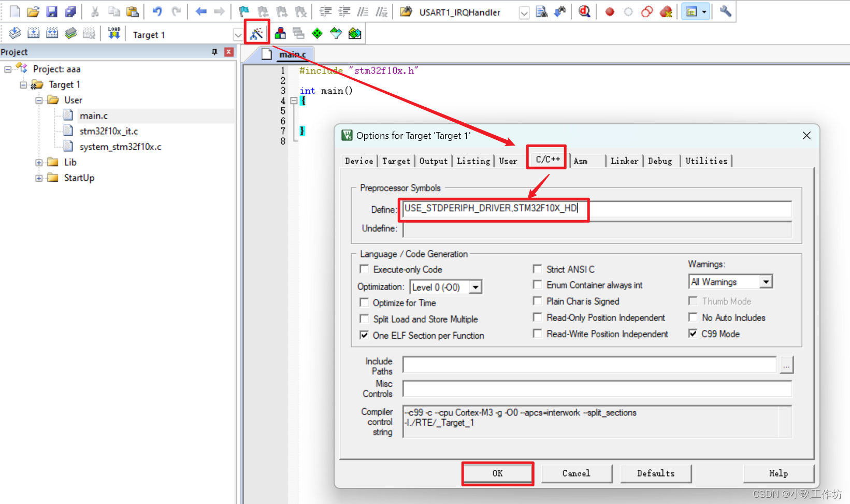Translate current file icon

pos(15,34)
